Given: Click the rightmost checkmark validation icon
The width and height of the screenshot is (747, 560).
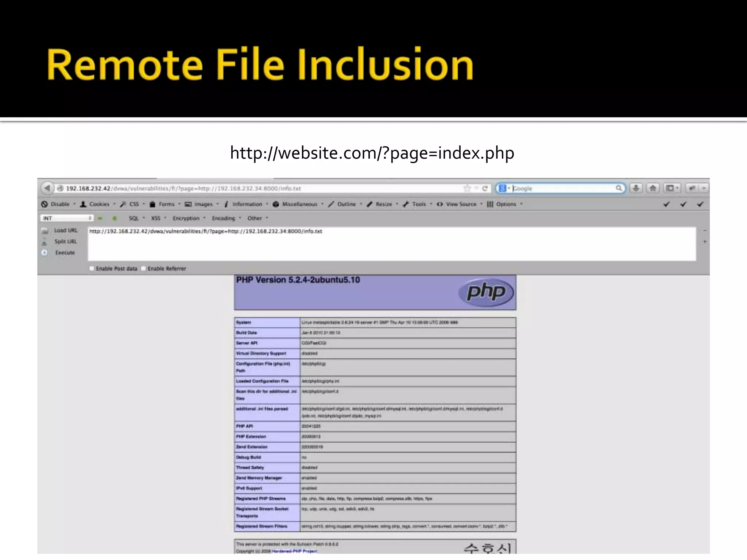Looking at the screenshot, I should [x=700, y=204].
